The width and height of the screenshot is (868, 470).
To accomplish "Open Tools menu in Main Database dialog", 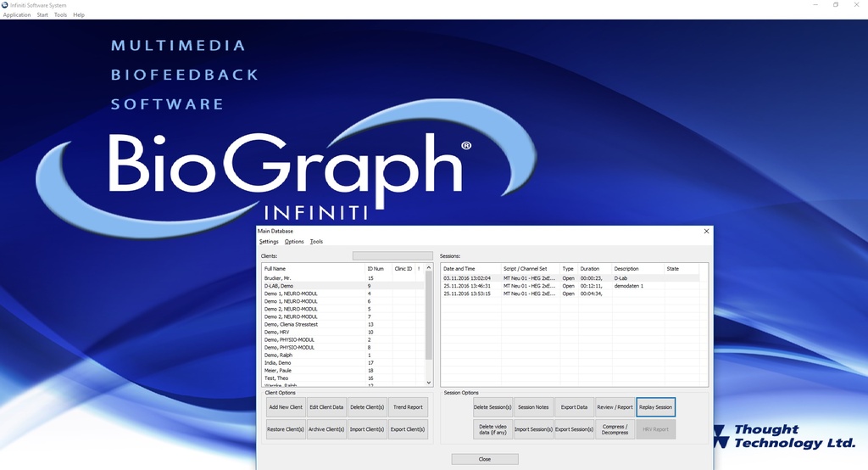I will (317, 242).
